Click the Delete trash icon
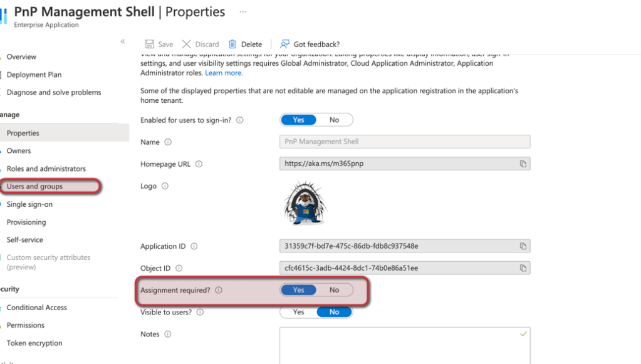 click(x=232, y=44)
